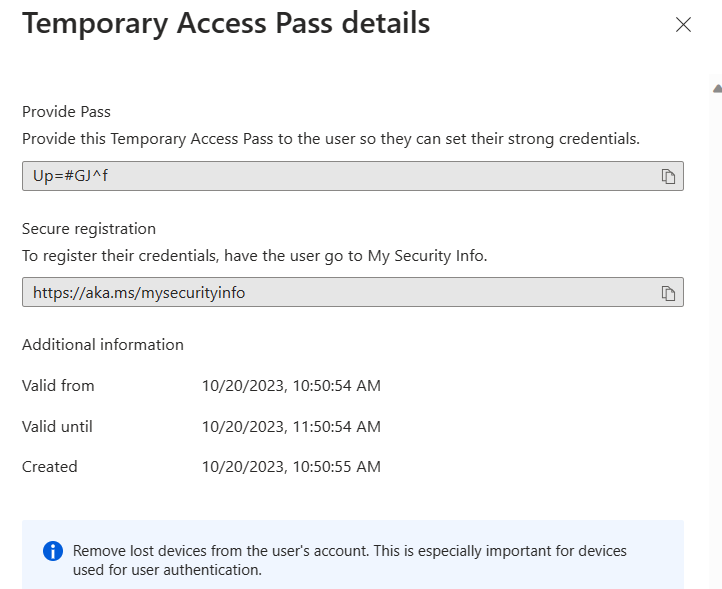The height and width of the screenshot is (589, 722).
Task: Copy the Temporary Access Pass code
Action: point(668,176)
